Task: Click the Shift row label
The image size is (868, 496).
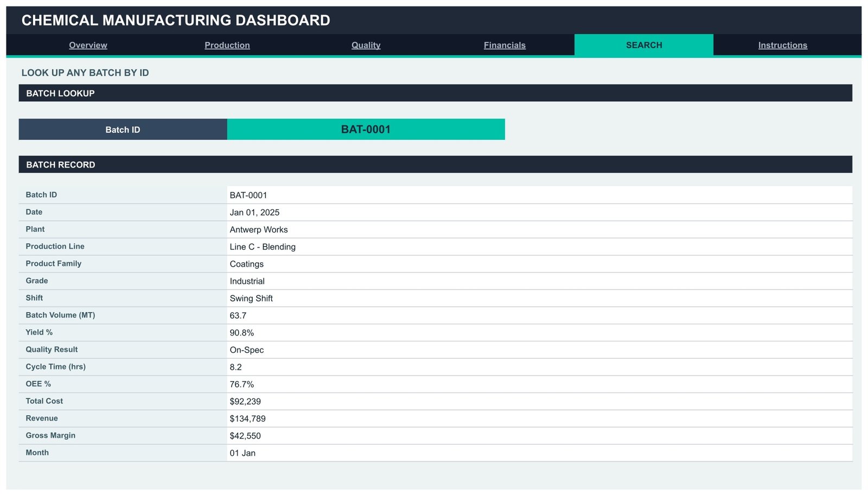Action: point(123,299)
